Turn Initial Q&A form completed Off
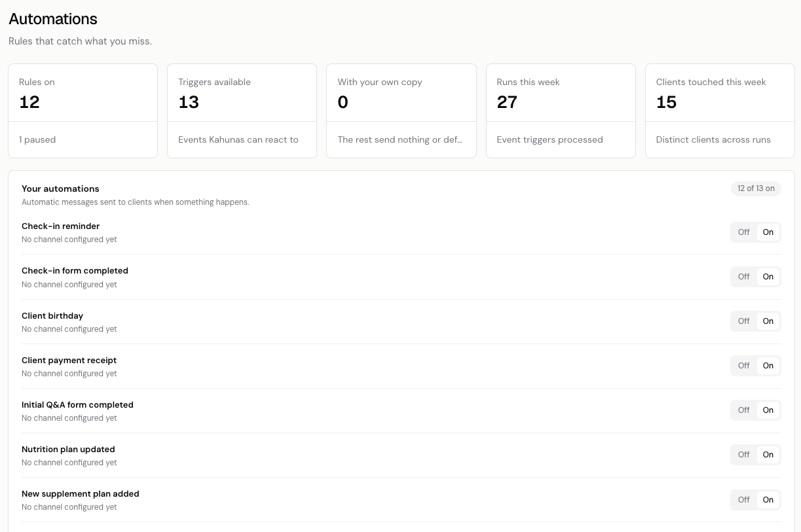Viewport: 801px width, 532px height. coord(744,410)
